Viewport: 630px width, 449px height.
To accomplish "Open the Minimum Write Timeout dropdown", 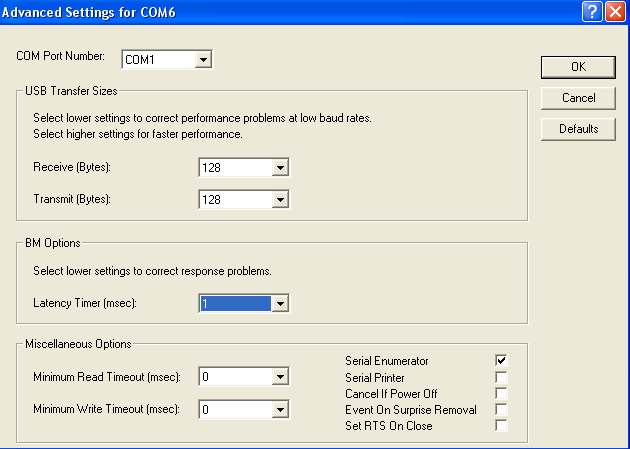I will tap(280, 410).
